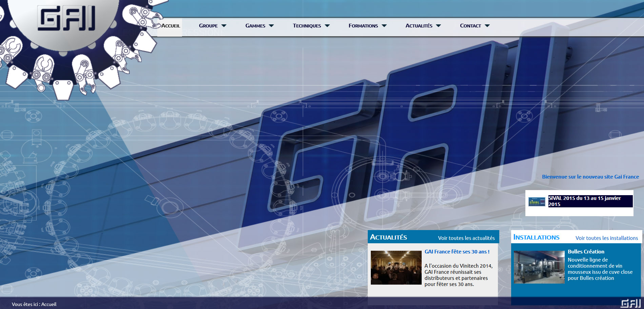Screen dimensions: 644x309
Task: Click the Bulles Création photo thumbnail
Action: coord(539,267)
